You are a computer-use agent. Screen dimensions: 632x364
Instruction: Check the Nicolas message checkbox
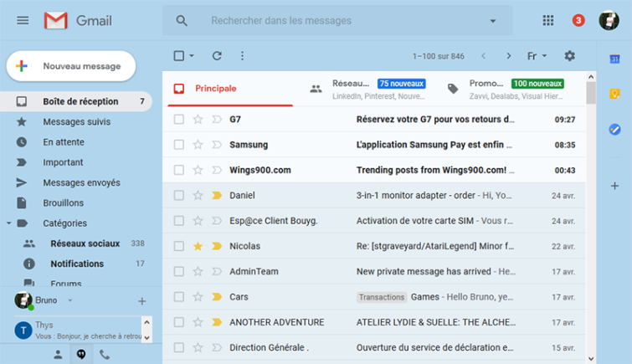click(x=179, y=246)
